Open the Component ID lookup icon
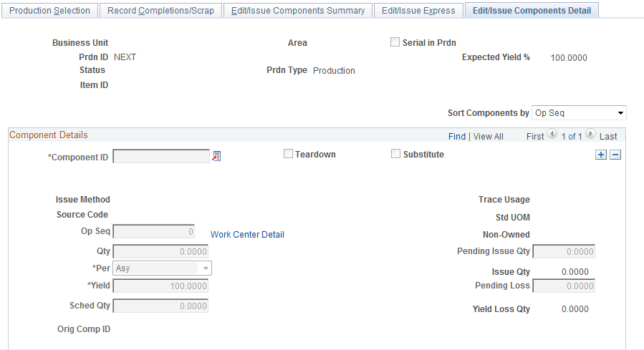The image size is (644, 350). (216, 156)
